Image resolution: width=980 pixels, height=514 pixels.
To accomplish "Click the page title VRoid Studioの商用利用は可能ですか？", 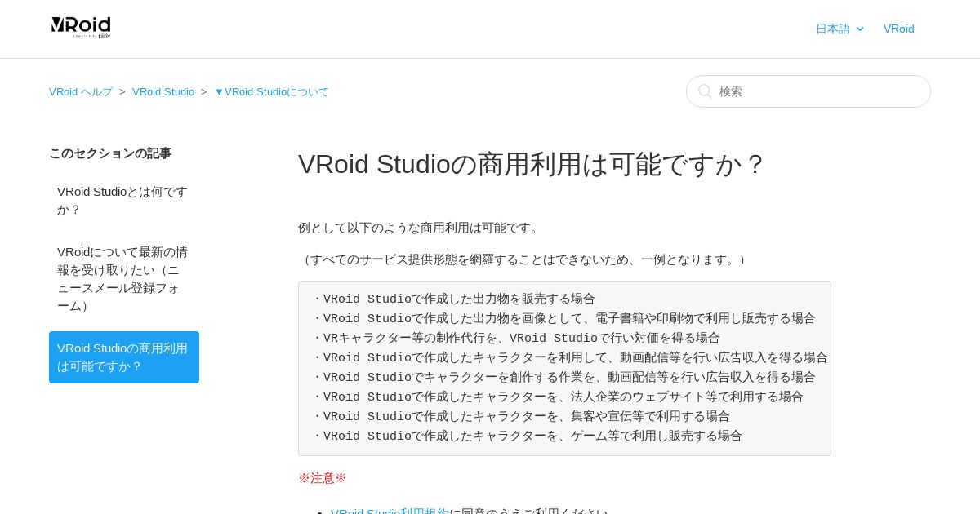I will pyautogui.click(x=532, y=164).
